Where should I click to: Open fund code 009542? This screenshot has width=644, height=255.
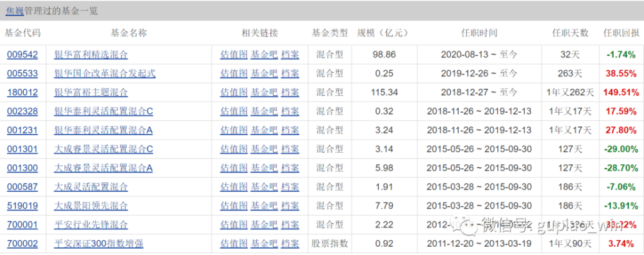[x=22, y=55]
